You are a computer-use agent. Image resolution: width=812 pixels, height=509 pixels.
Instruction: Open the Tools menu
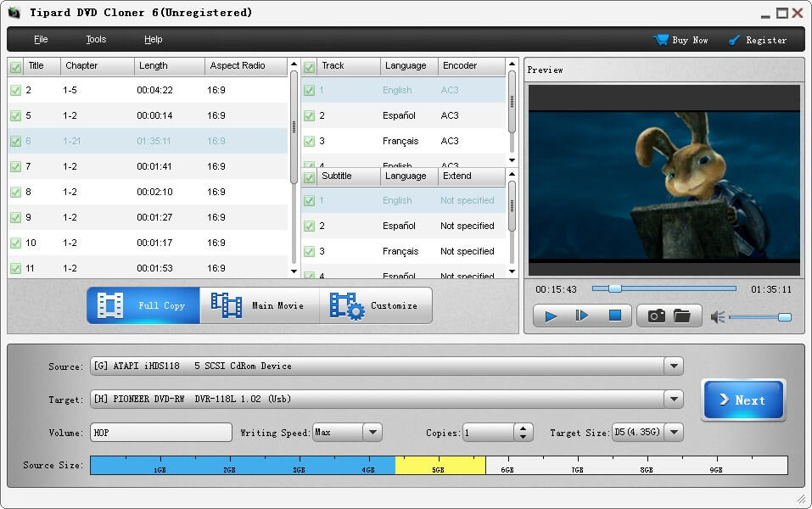(x=95, y=39)
